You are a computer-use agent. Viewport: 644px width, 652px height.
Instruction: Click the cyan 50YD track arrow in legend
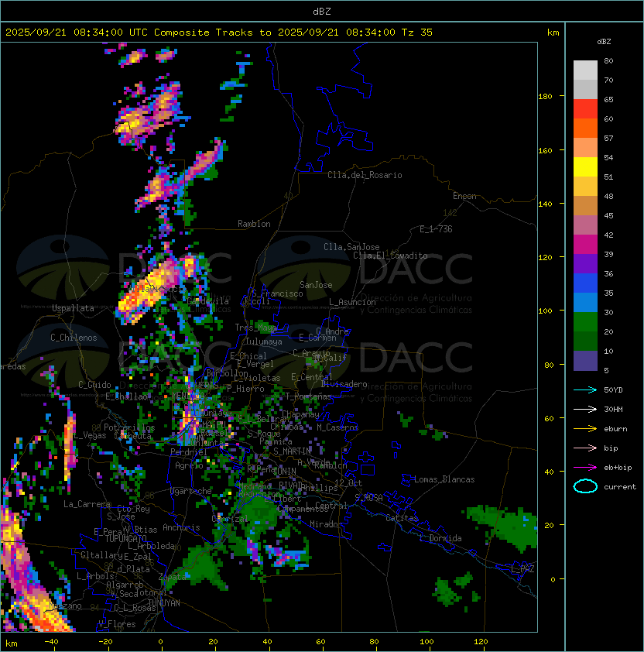pos(585,389)
